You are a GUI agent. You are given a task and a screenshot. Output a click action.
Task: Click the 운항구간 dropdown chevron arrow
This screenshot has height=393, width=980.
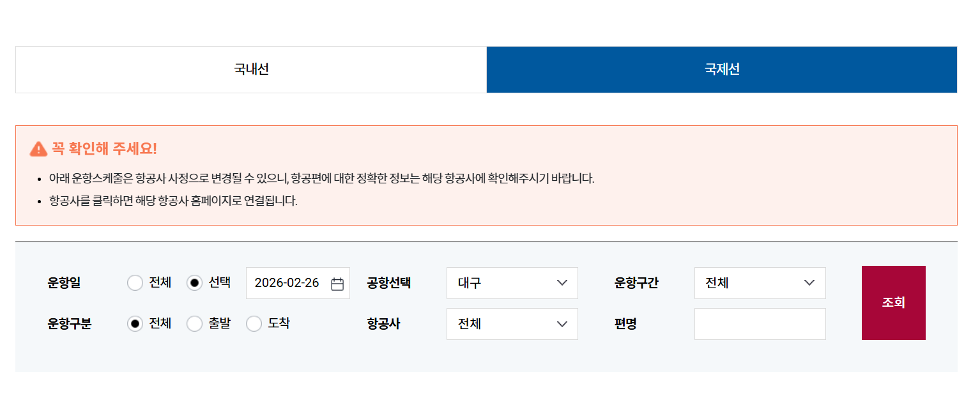(809, 283)
